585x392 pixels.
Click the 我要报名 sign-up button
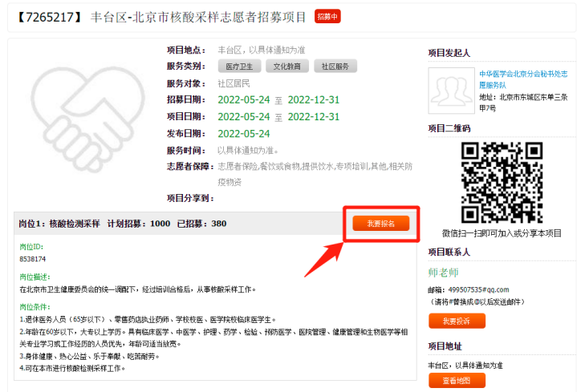click(381, 224)
